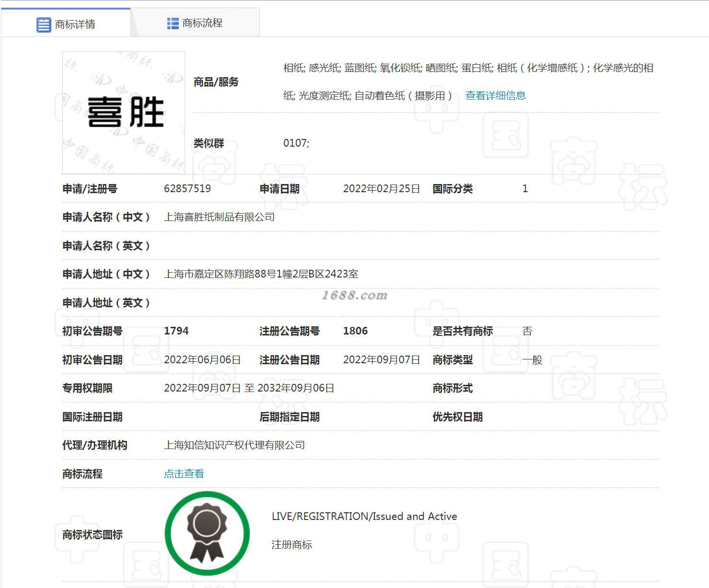Click the 是否共有商标 field label
709x588 pixels.
[463, 331]
